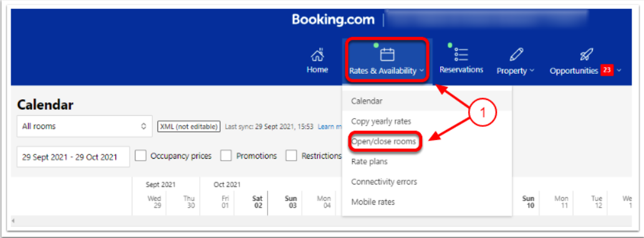Select Open/close rooms menu entry
Screen dimensions: 644x238
click(383, 142)
